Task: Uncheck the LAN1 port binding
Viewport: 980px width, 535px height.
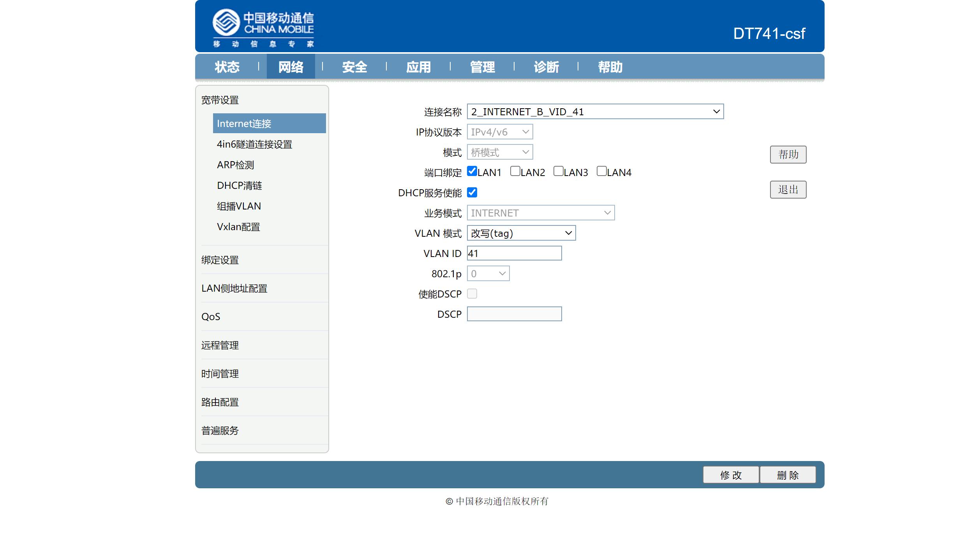Action: [472, 171]
